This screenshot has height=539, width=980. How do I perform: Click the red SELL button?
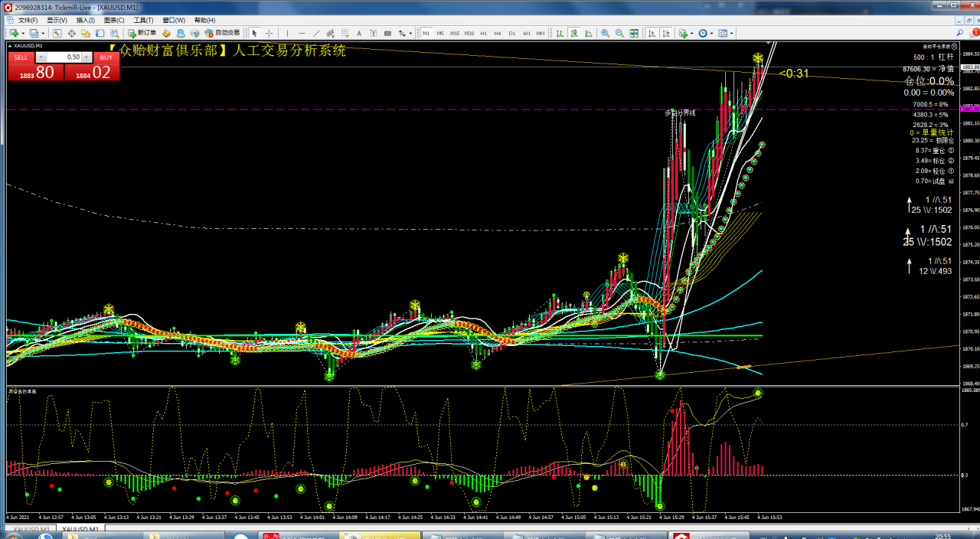point(21,57)
